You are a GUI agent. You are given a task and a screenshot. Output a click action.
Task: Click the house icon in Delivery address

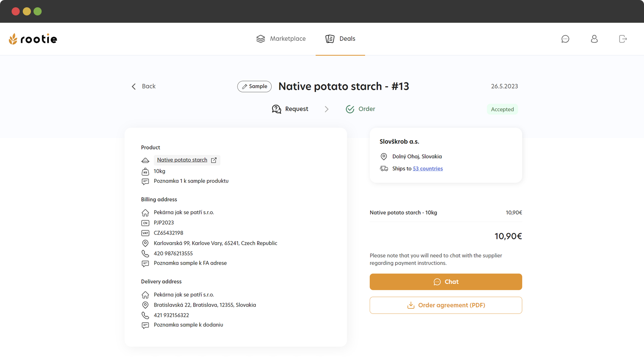point(145,295)
